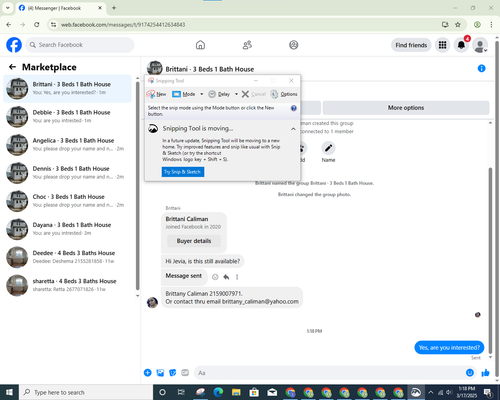This screenshot has height=400, width=500.
Task: Click the Mode button in Snipping Tool
Action: pyautogui.click(x=184, y=94)
